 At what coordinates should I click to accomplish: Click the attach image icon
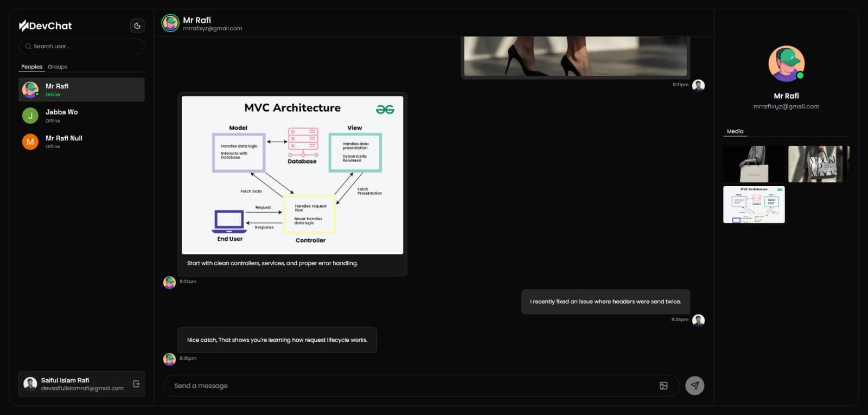coord(663,386)
